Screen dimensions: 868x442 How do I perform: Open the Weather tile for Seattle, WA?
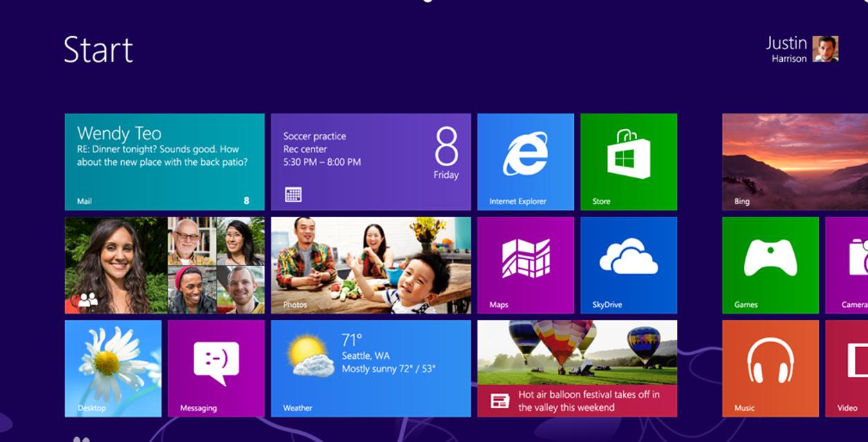[x=371, y=369]
